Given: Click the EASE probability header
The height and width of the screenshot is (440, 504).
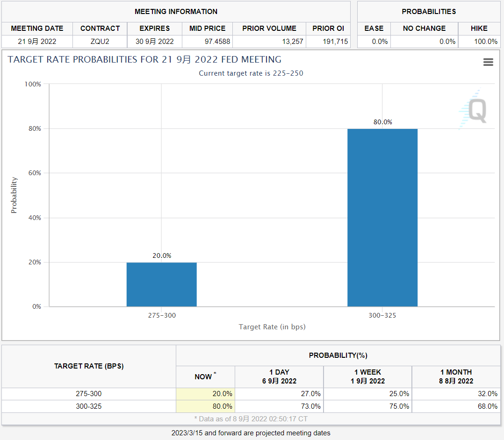Looking at the screenshot, I should pyautogui.click(x=374, y=28).
